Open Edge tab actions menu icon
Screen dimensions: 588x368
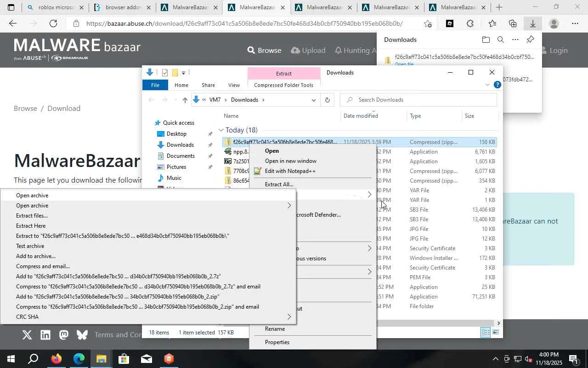click(x=11, y=7)
